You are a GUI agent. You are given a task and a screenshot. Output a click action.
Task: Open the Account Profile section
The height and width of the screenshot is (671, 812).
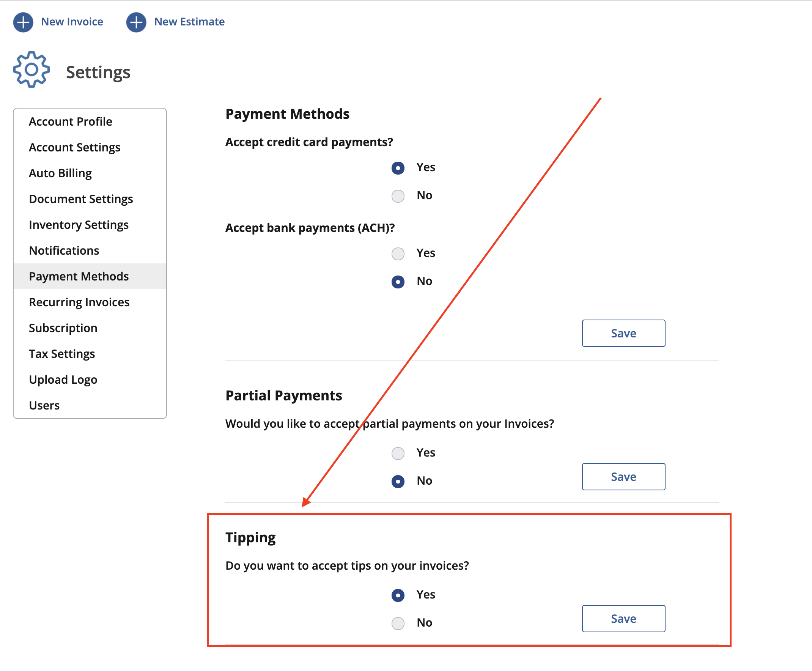pyautogui.click(x=70, y=121)
